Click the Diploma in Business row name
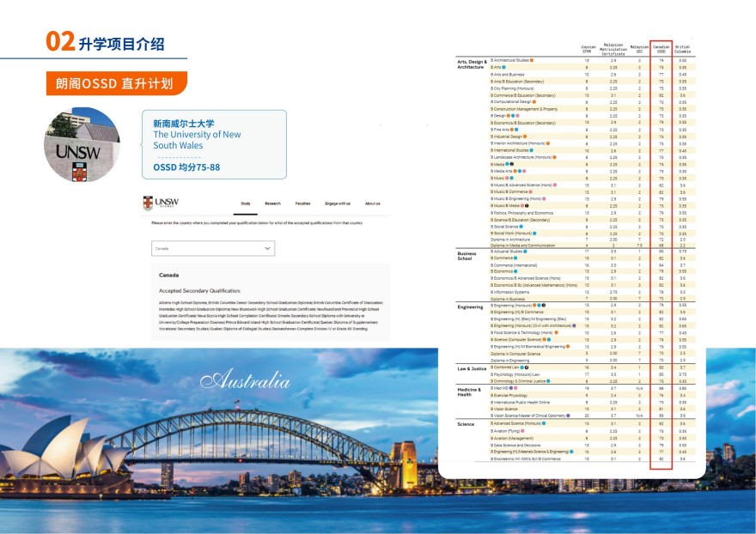The image size is (756, 534). [x=507, y=299]
